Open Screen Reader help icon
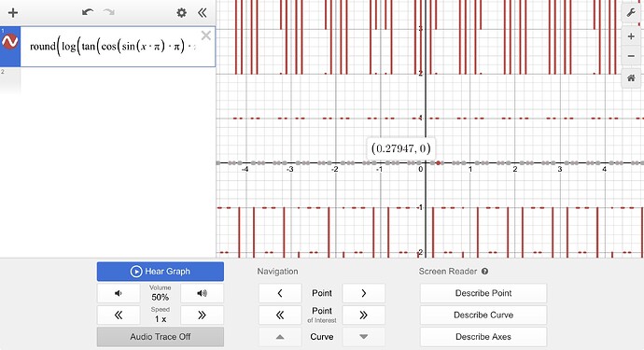 484,272
